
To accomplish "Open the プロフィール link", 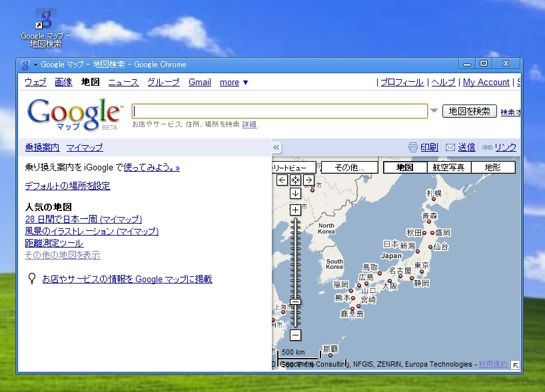I will [x=402, y=83].
